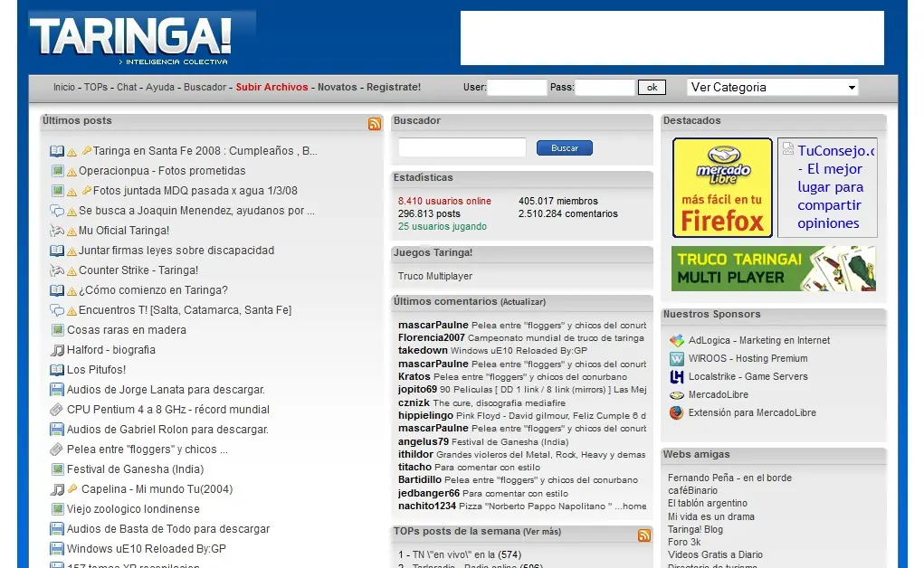Click the WIROOS sponsor icon

click(x=677, y=359)
